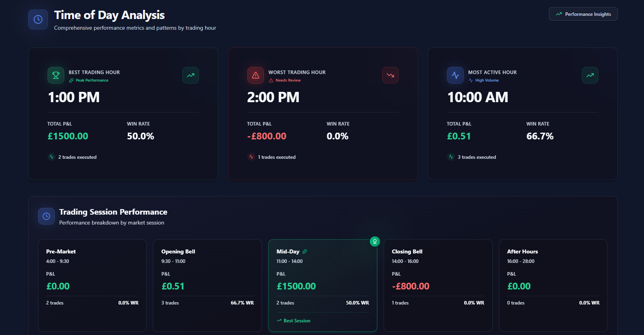This screenshot has width=644, height=335.
Task: Click the Needs Review label
Action: click(x=288, y=80)
